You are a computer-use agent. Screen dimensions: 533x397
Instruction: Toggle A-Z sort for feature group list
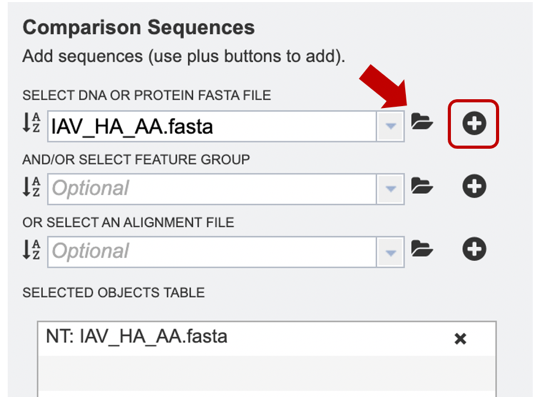(32, 186)
